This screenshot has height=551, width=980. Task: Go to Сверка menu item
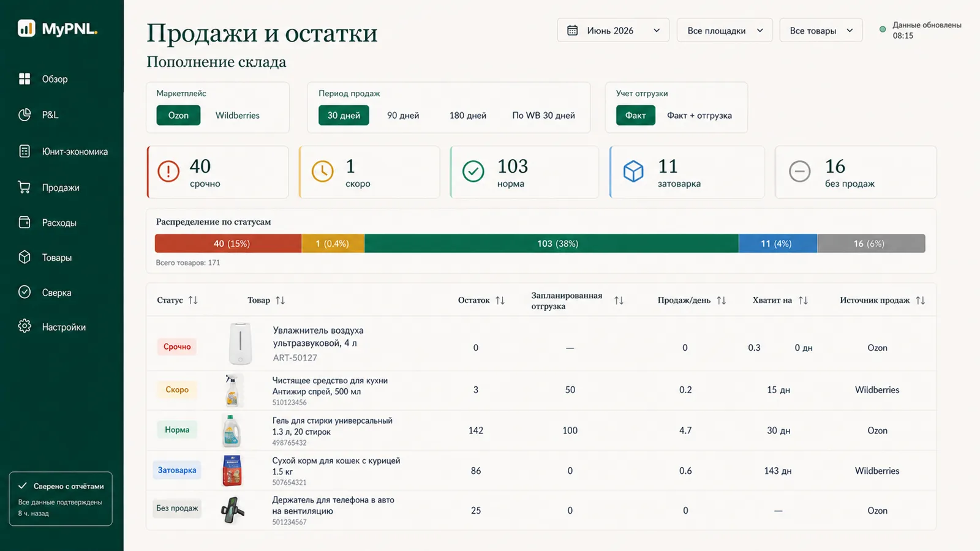click(x=56, y=292)
